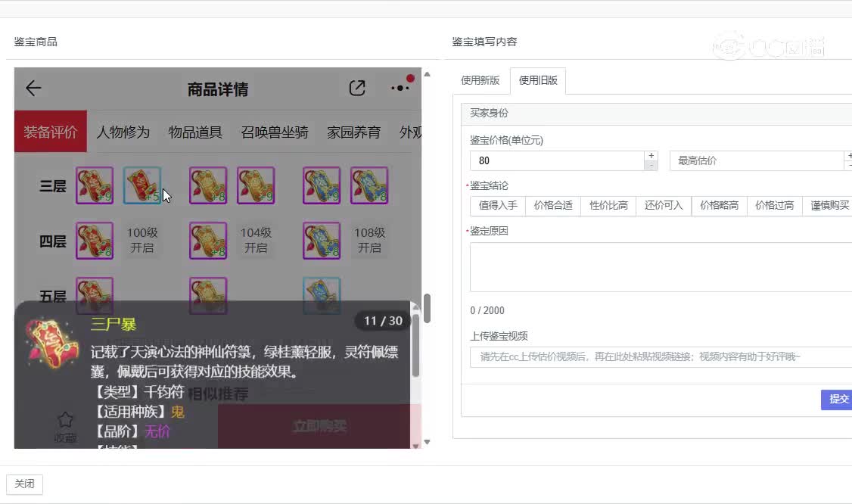This screenshot has height=504, width=852.
Task: Click the 收藏 star icon
Action: click(x=65, y=419)
